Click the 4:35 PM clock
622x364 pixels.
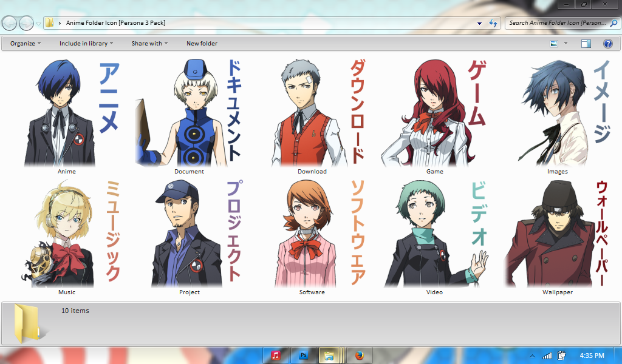pyautogui.click(x=592, y=356)
